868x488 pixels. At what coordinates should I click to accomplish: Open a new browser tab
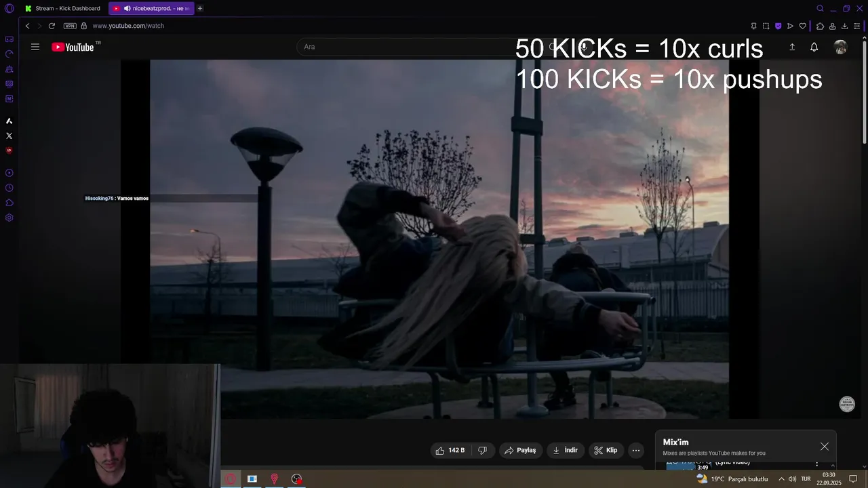200,8
